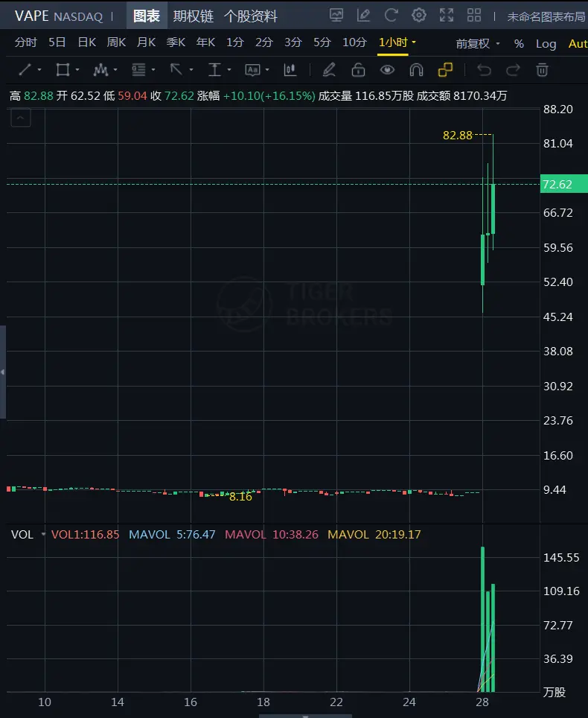Image resolution: width=588 pixels, height=718 pixels.
Task: Open the 未命名图表布局 layout name
Action: pyautogui.click(x=546, y=16)
